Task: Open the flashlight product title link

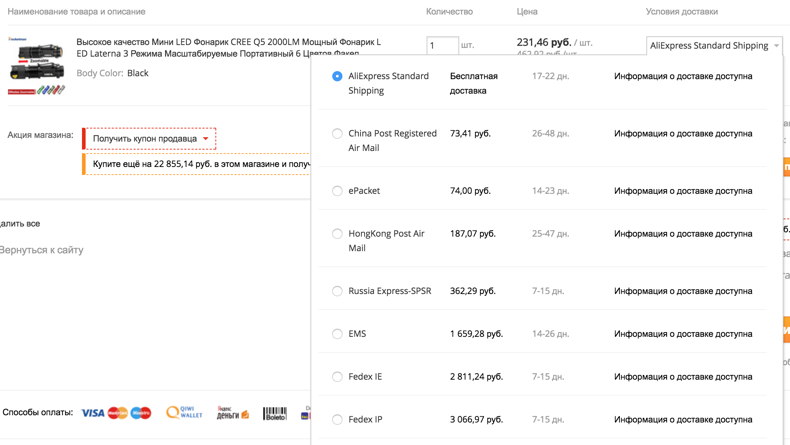Action: pos(228,48)
